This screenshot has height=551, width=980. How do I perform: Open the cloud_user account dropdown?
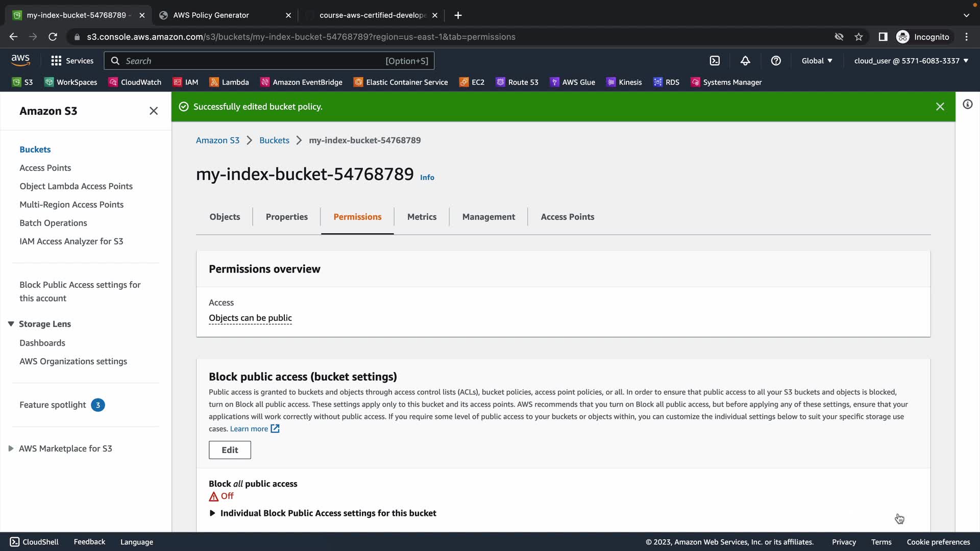tap(911, 61)
